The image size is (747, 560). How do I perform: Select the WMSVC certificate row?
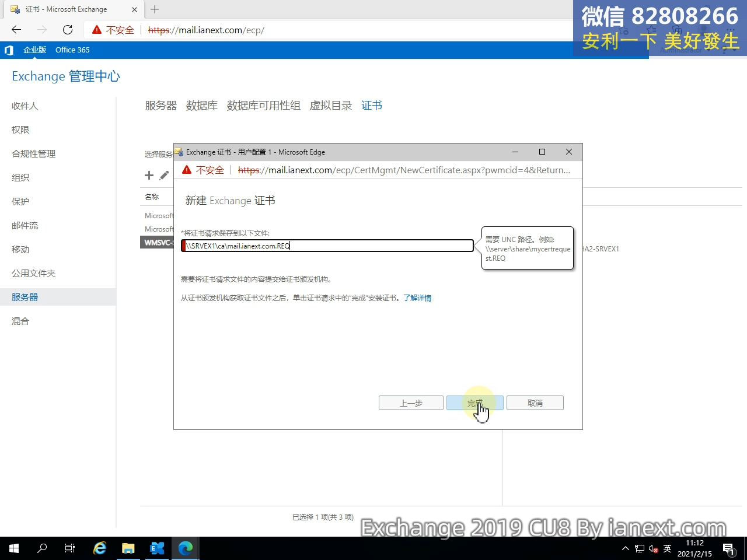pyautogui.click(x=157, y=242)
